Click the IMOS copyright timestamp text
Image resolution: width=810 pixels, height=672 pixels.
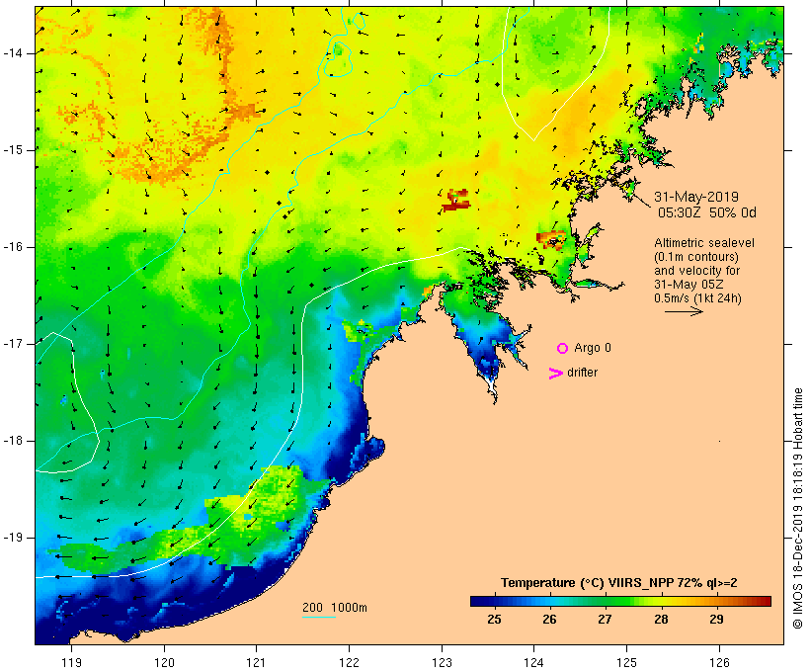(x=797, y=509)
